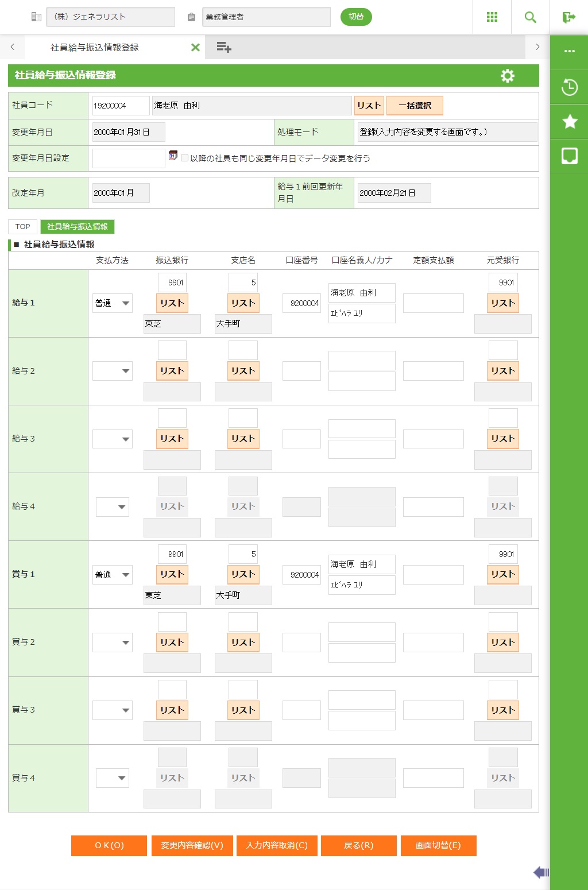588x890 pixels.
Task: Click 給与4 定額支払額 field
Action: click(434, 507)
